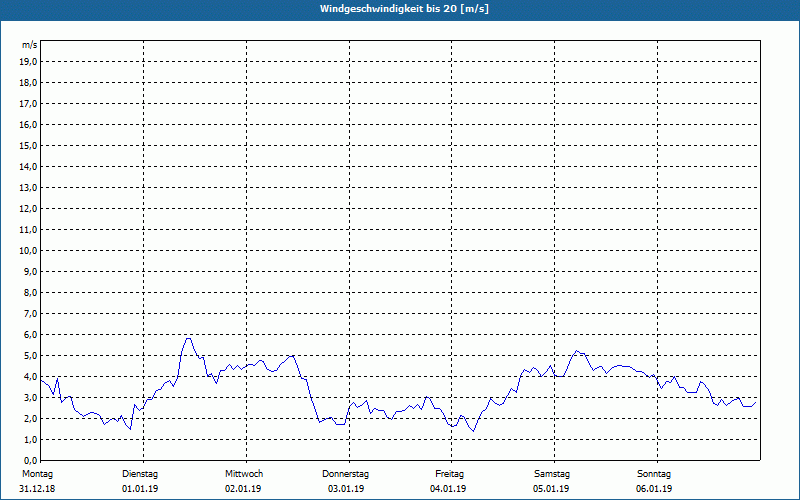The width and height of the screenshot is (800, 500).
Task: Click the 17,0 y-axis label
Action: pyautogui.click(x=28, y=104)
